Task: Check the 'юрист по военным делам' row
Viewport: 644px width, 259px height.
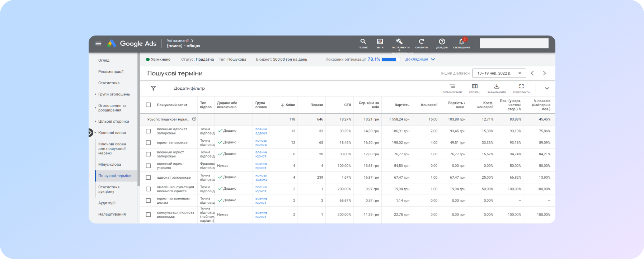Action: pyautogui.click(x=148, y=201)
